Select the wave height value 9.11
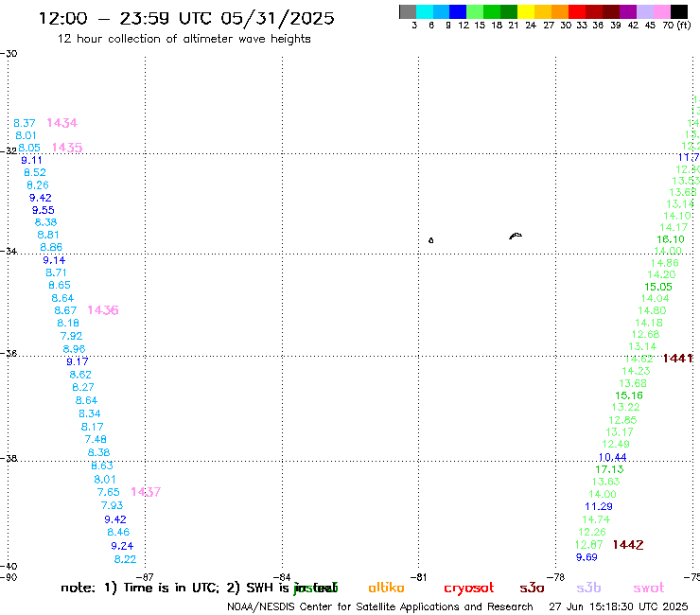This screenshot has width=700, height=615. coord(32,160)
